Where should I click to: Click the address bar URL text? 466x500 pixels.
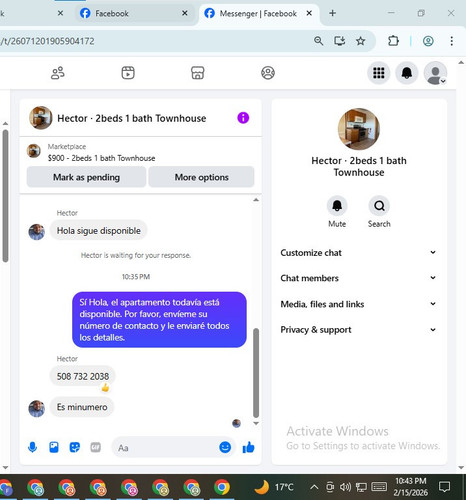47,41
